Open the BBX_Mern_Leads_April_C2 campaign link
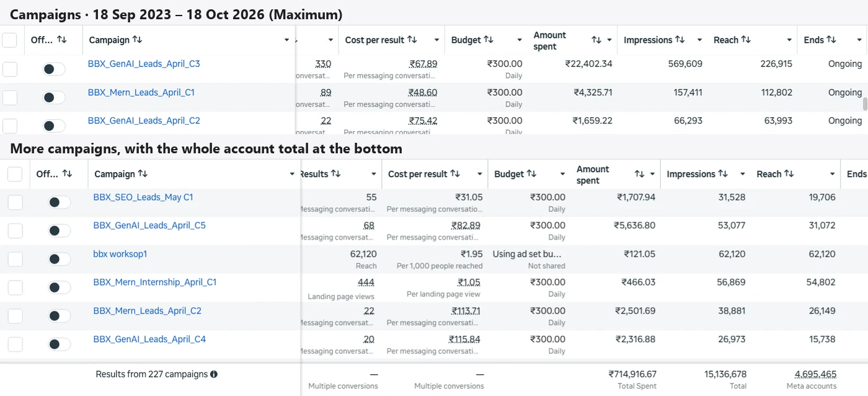This screenshot has width=868, height=396. (148, 311)
